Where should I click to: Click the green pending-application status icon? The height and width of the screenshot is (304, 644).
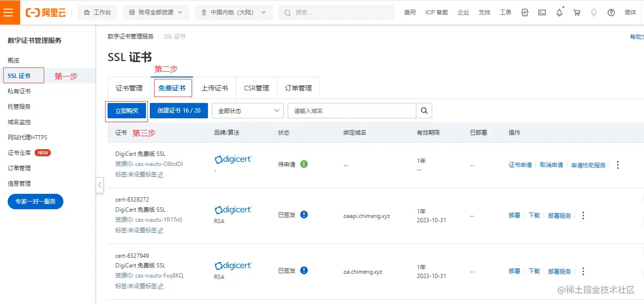(x=304, y=164)
